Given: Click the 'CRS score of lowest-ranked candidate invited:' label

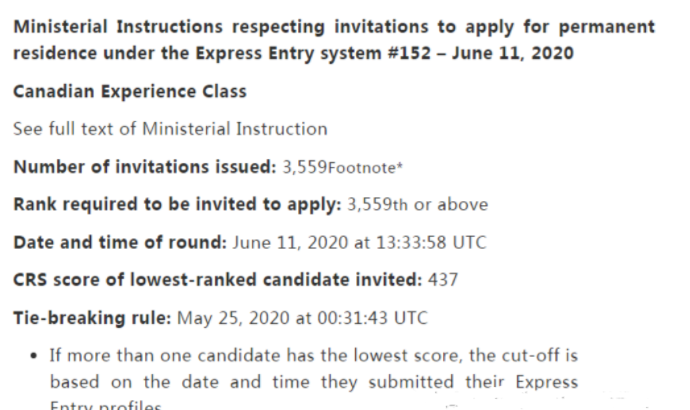Looking at the screenshot, I should pos(218,280).
